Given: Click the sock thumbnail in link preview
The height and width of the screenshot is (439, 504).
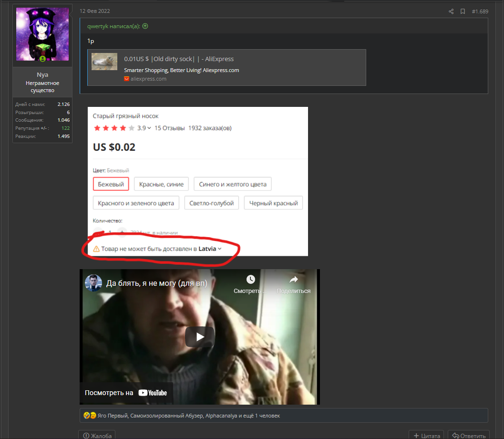Looking at the screenshot, I should (x=104, y=62).
